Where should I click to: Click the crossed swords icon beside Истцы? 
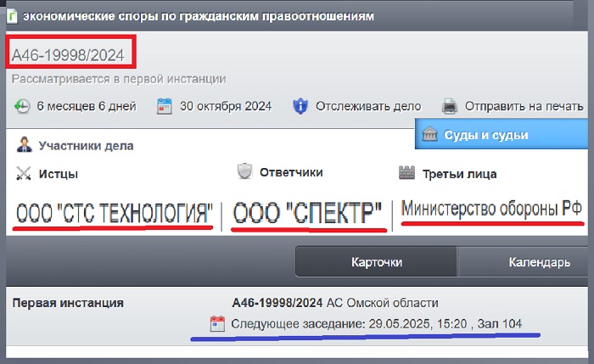coord(24,173)
